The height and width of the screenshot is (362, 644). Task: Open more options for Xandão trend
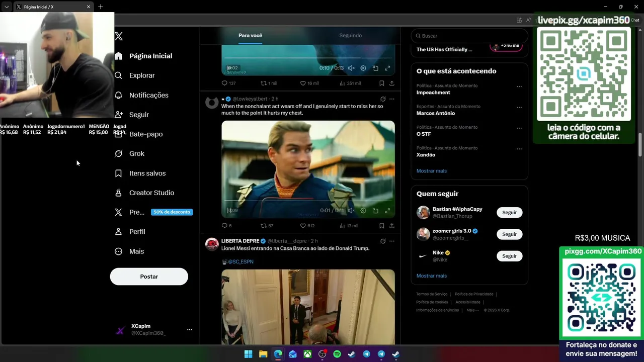click(519, 149)
